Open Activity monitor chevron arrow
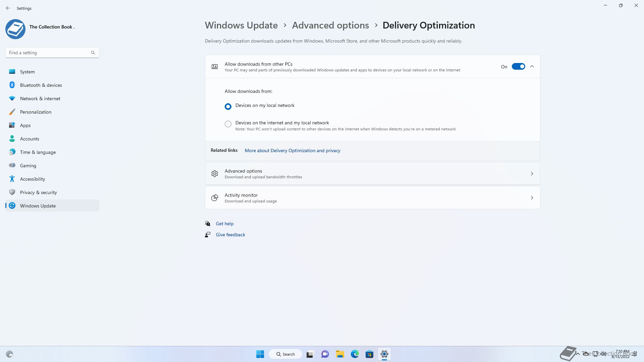The image size is (644, 362). (x=532, y=198)
